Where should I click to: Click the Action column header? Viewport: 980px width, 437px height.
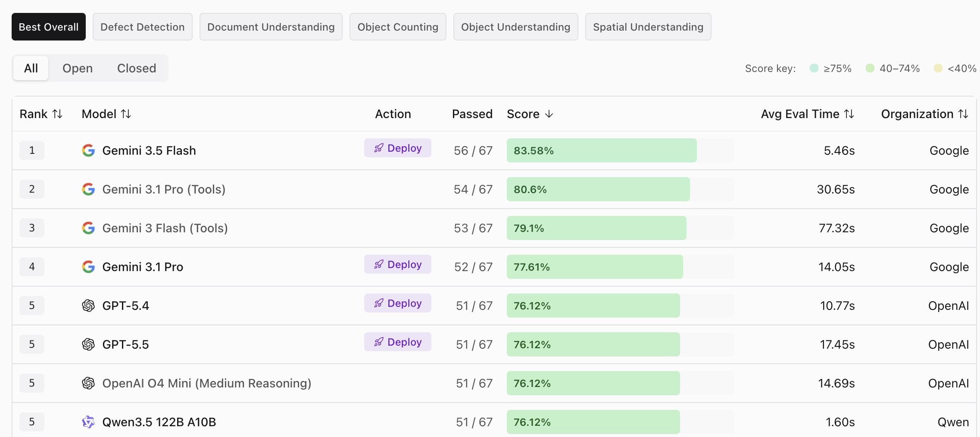pyautogui.click(x=393, y=114)
